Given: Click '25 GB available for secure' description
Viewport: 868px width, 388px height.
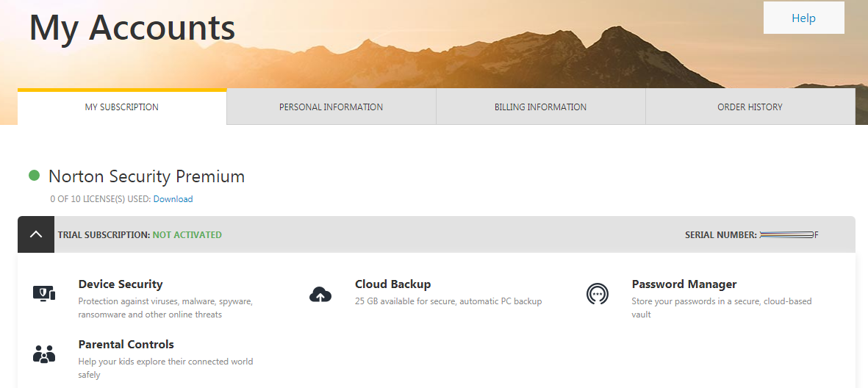Looking at the screenshot, I should pos(448,301).
